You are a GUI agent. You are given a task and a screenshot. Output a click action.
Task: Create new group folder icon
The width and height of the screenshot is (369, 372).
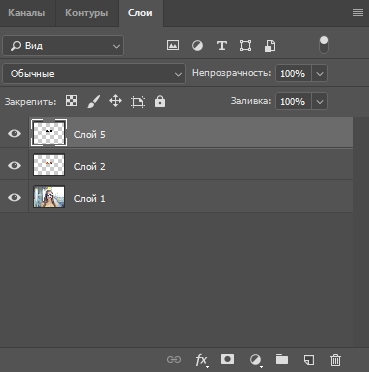282,359
